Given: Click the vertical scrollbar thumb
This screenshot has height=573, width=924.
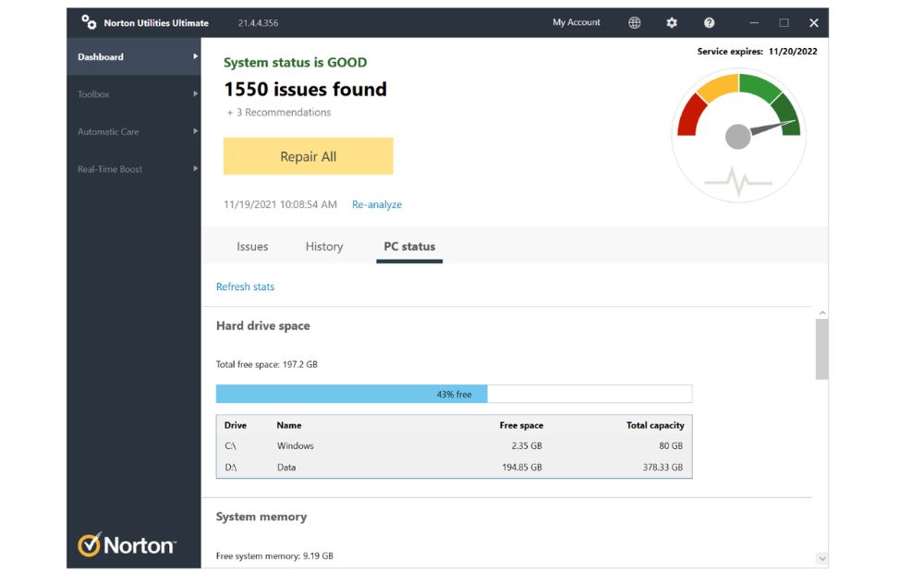Looking at the screenshot, I should (x=822, y=349).
